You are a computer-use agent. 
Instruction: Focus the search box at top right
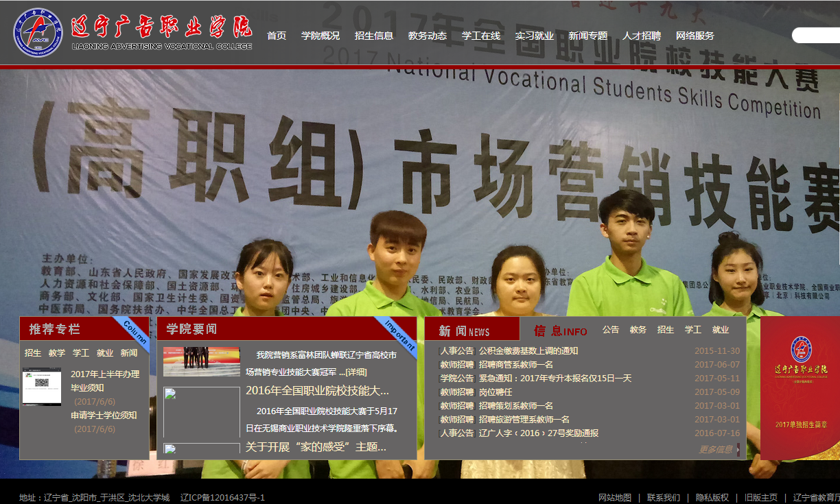[x=816, y=35]
